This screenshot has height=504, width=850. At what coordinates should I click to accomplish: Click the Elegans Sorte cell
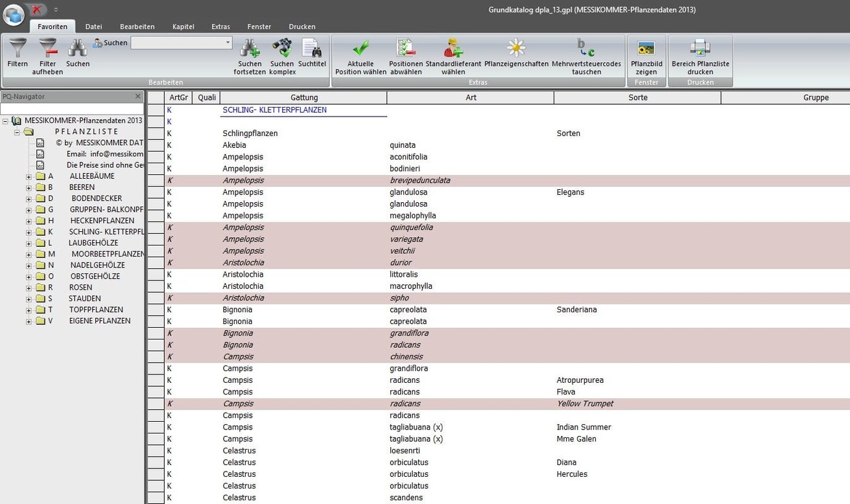(x=638, y=192)
